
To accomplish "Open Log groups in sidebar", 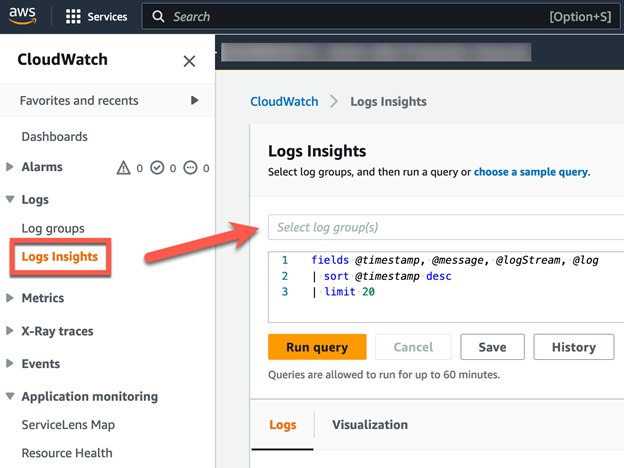I will 53,228.
